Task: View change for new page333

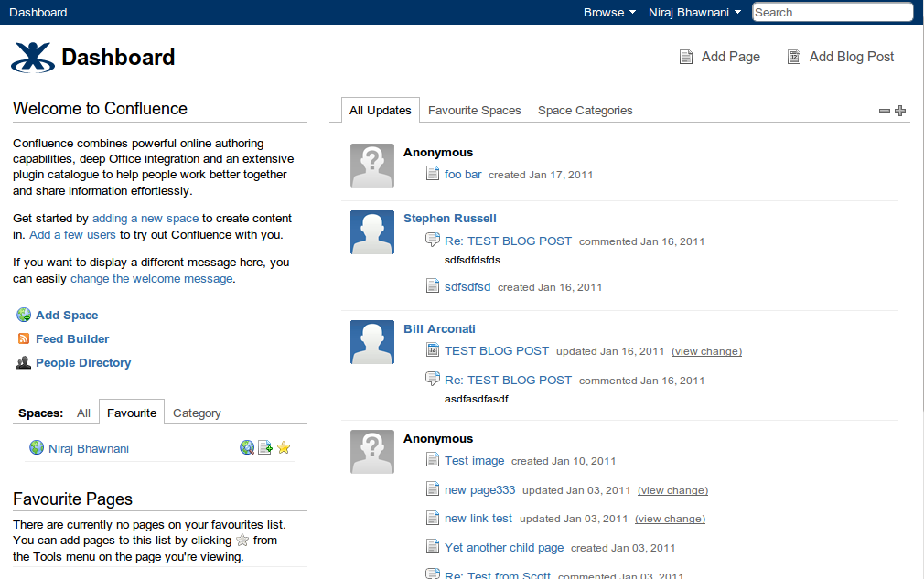Action: click(x=673, y=490)
